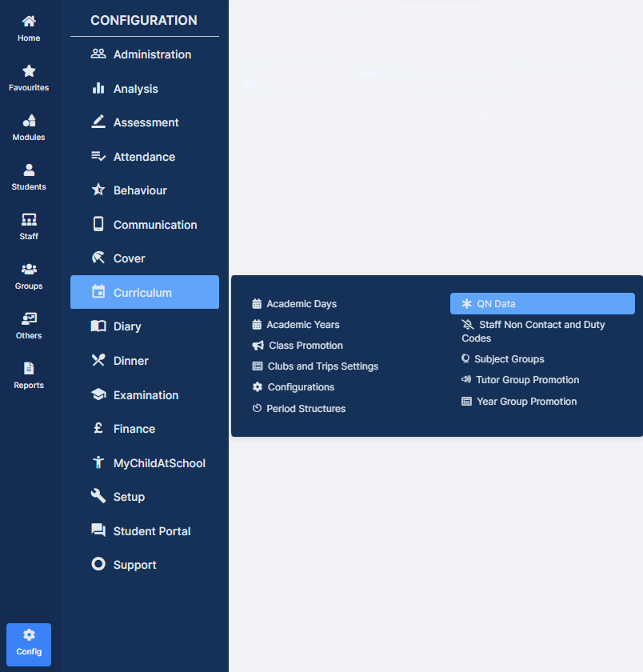Screen dimensions: 643x672
Task: Open Student Portal configuration
Action: 145,531
